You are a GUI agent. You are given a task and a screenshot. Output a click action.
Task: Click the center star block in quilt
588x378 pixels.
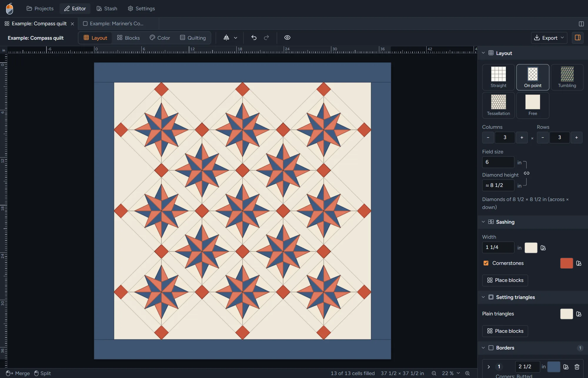[x=243, y=211]
